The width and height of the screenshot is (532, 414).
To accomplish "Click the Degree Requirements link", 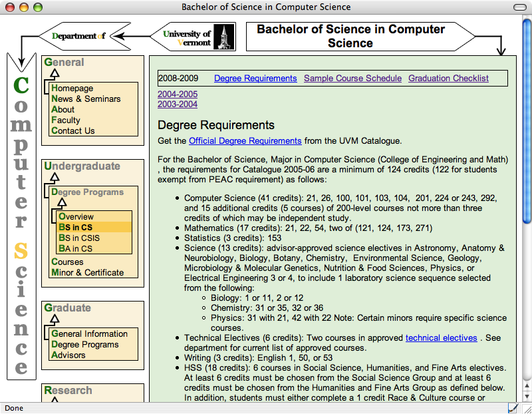I will click(x=255, y=79).
